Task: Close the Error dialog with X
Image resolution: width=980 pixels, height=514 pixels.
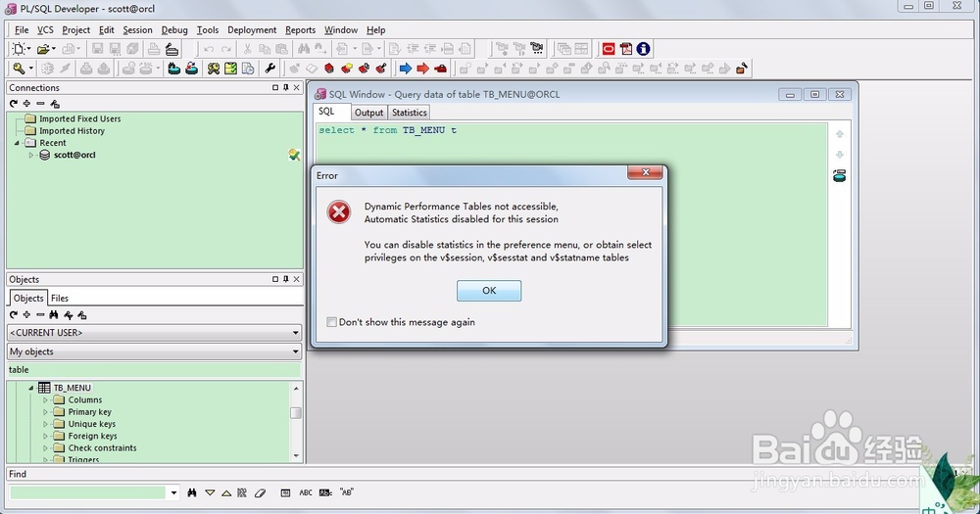Action: point(645,172)
